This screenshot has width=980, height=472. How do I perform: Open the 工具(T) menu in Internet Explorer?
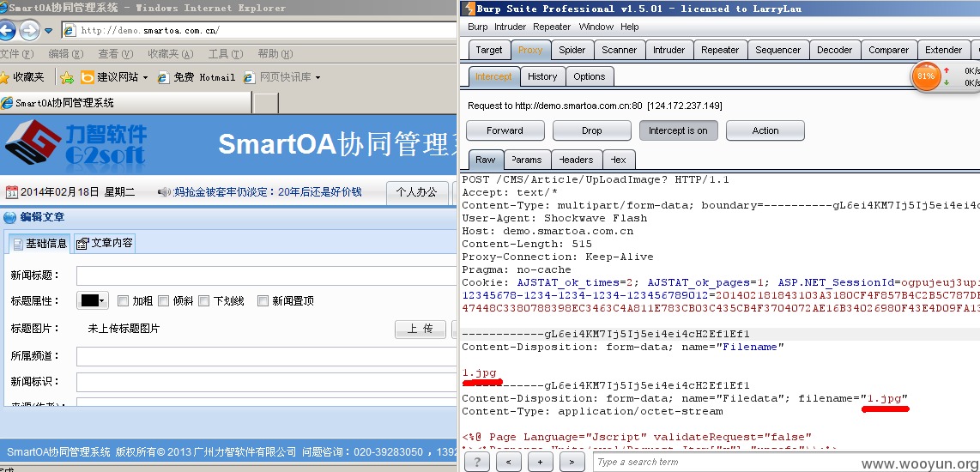coord(226,54)
